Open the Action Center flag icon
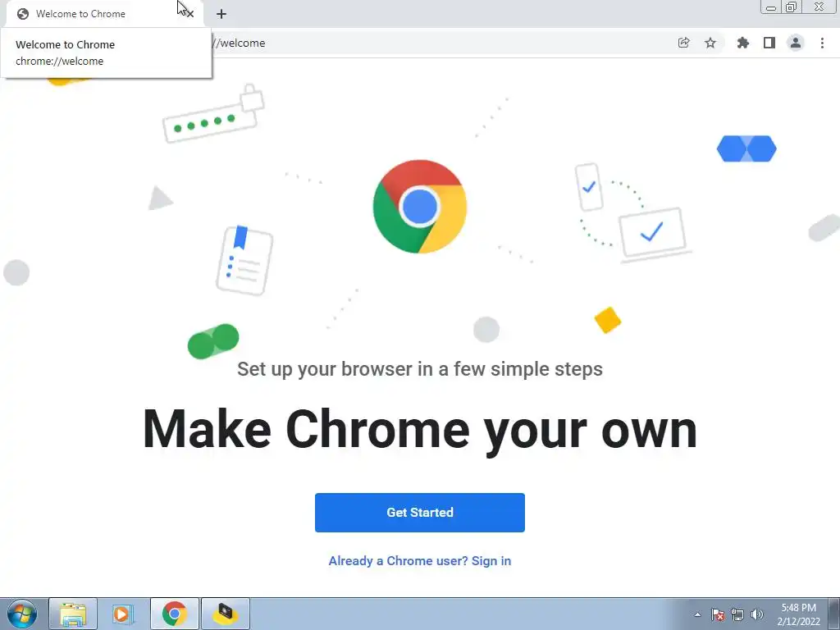840x630 pixels. point(718,614)
